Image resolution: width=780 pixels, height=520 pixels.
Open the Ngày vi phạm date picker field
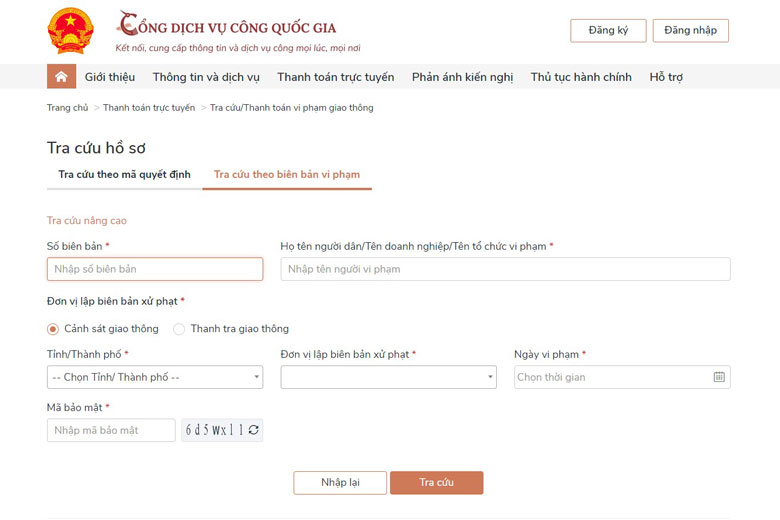pos(622,377)
